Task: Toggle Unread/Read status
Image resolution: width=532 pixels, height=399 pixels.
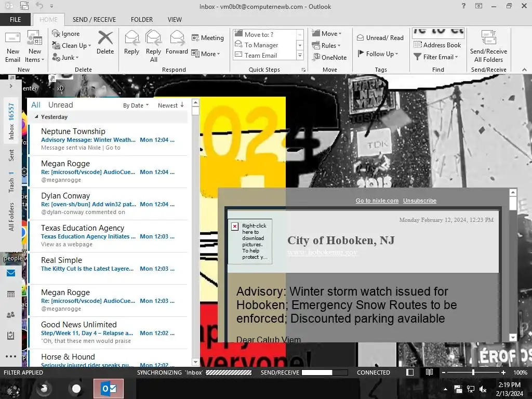Action: point(380,37)
